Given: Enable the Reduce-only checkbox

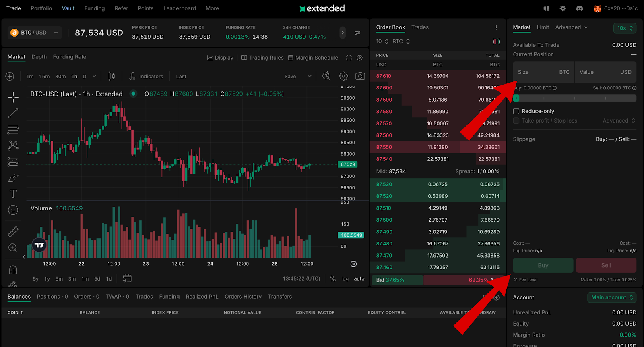Looking at the screenshot, I should point(516,111).
